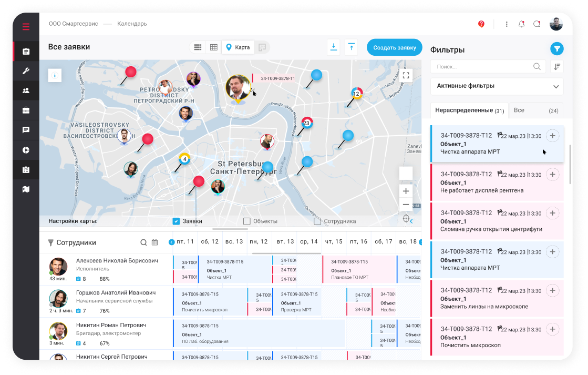Click the map cluster marker labeled 23
The height and width of the screenshot is (375, 588).
click(x=307, y=123)
